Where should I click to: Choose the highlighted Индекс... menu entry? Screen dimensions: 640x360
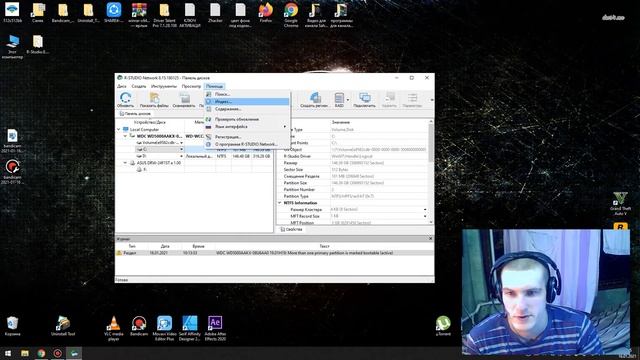(x=247, y=102)
